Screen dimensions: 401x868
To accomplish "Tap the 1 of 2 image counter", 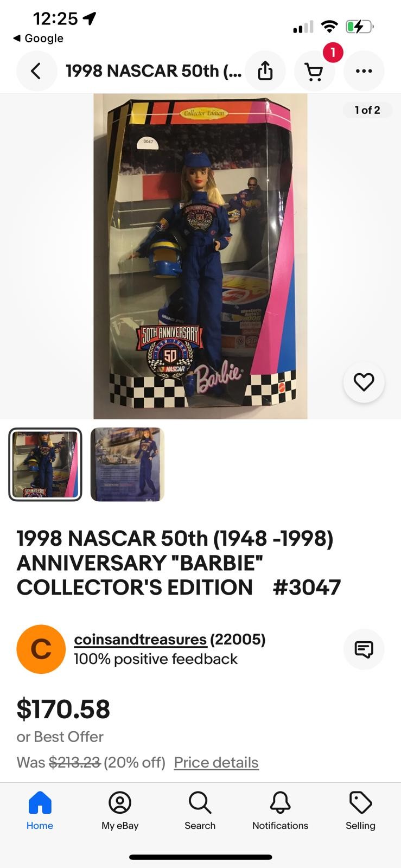I will (x=367, y=110).
